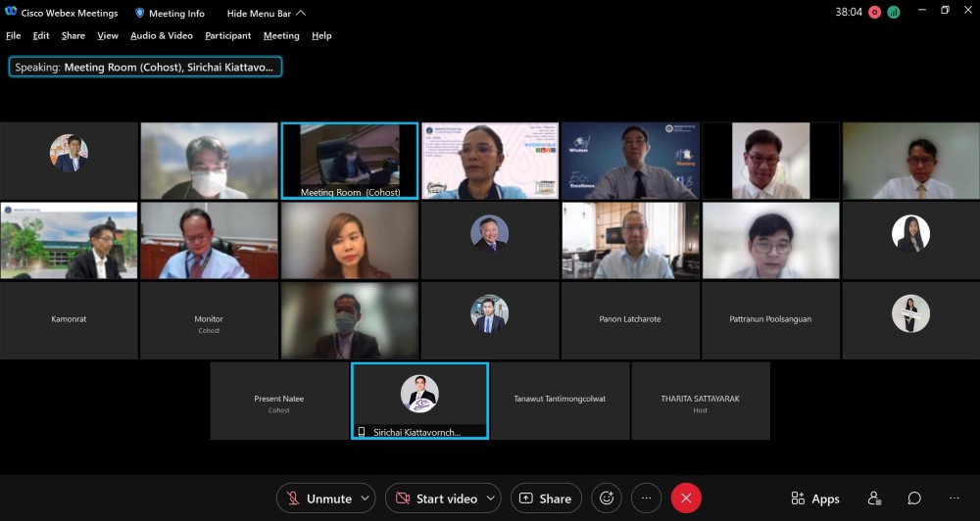Click the recording indicator icon

(x=874, y=12)
